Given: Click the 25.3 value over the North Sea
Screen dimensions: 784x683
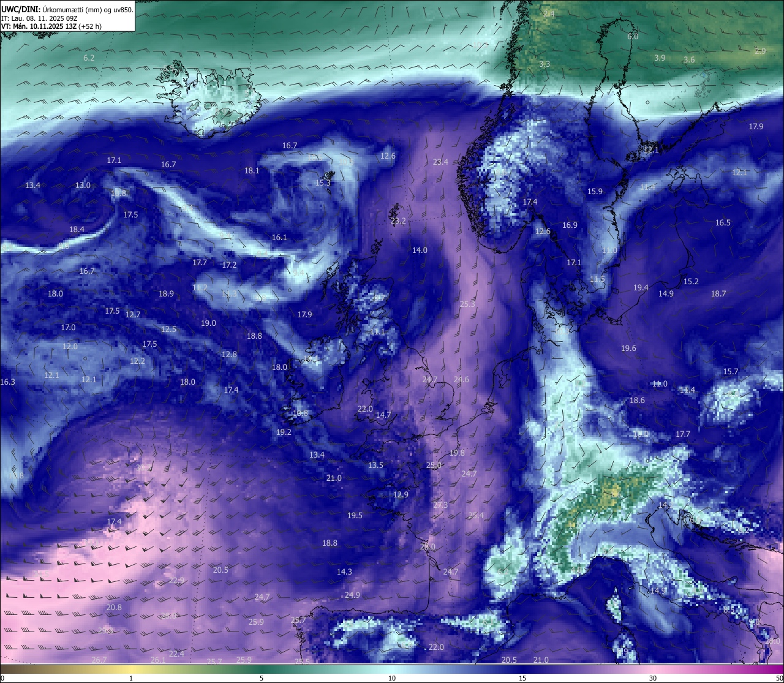Looking at the screenshot, I should 467,304.
